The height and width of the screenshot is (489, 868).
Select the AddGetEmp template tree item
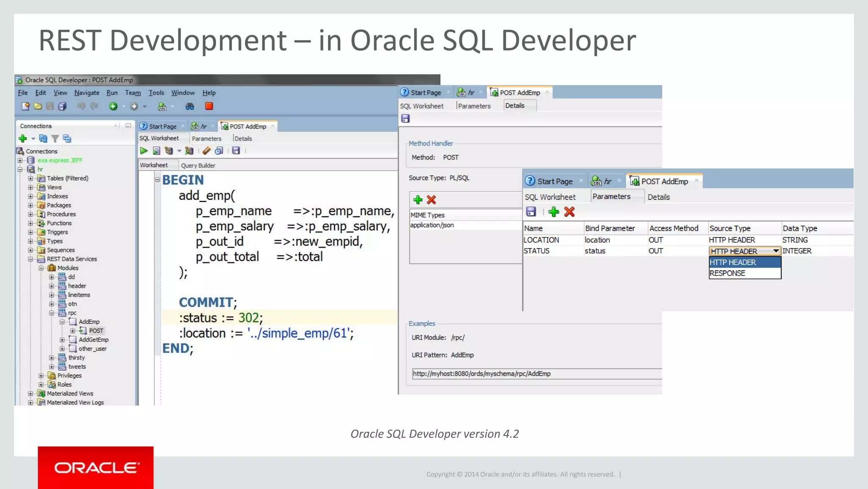pos(93,340)
